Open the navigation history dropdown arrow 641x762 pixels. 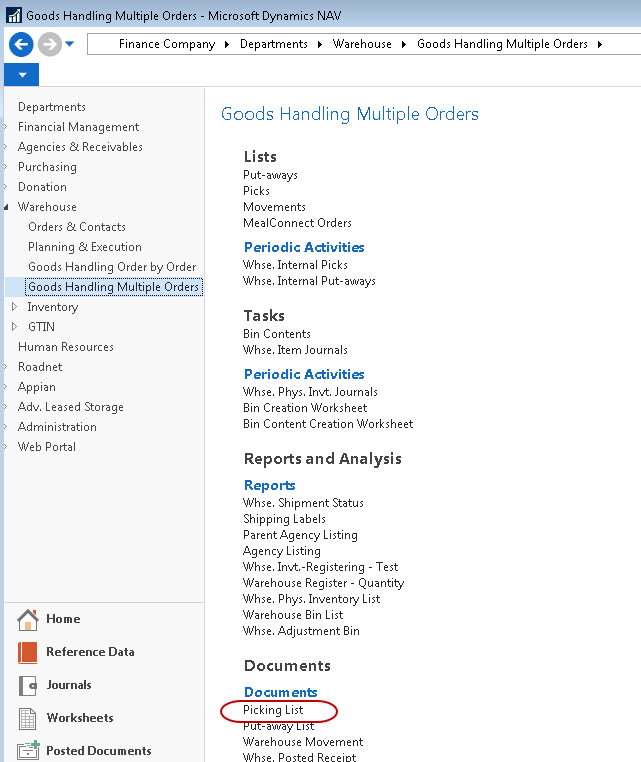70,44
